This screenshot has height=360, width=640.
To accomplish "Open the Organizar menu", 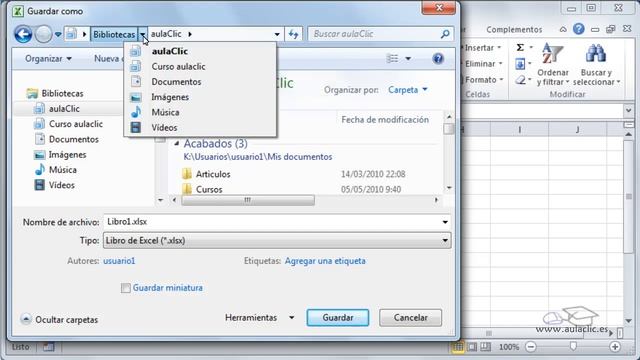I will (x=48, y=59).
